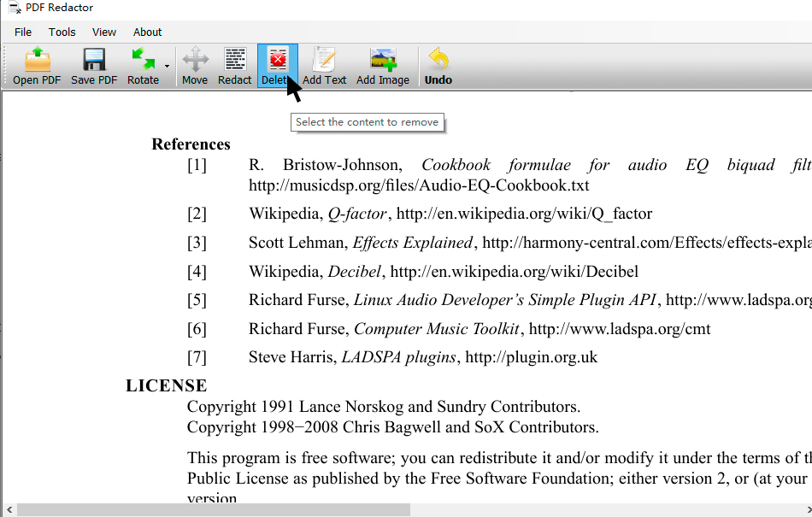Click "Copyright 1991 Lance Norskog" line
Viewport: 812px width, 517px height.
384,407
